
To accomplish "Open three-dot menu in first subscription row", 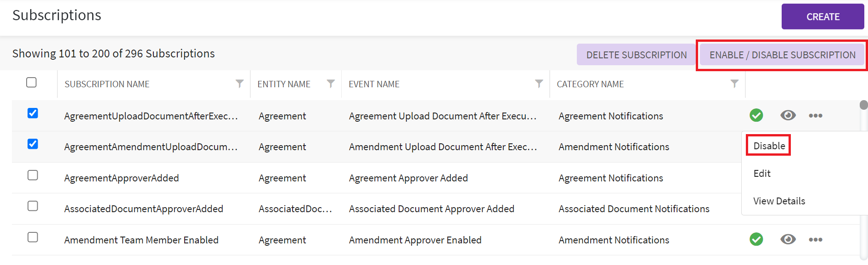I will pyautogui.click(x=815, y=115).
